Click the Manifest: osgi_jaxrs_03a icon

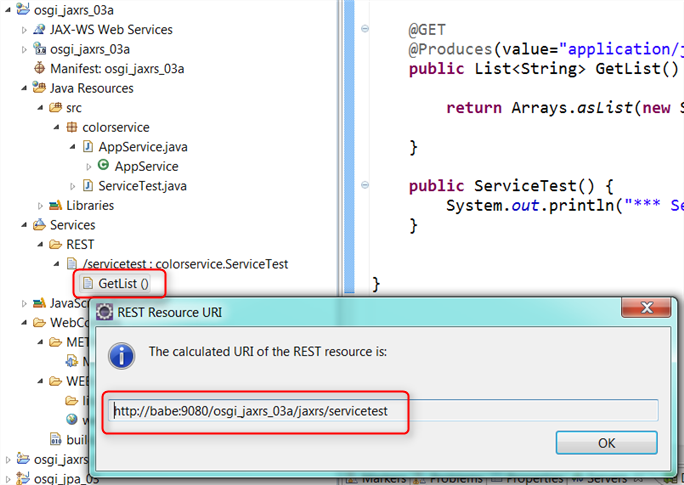click(40, 69)
